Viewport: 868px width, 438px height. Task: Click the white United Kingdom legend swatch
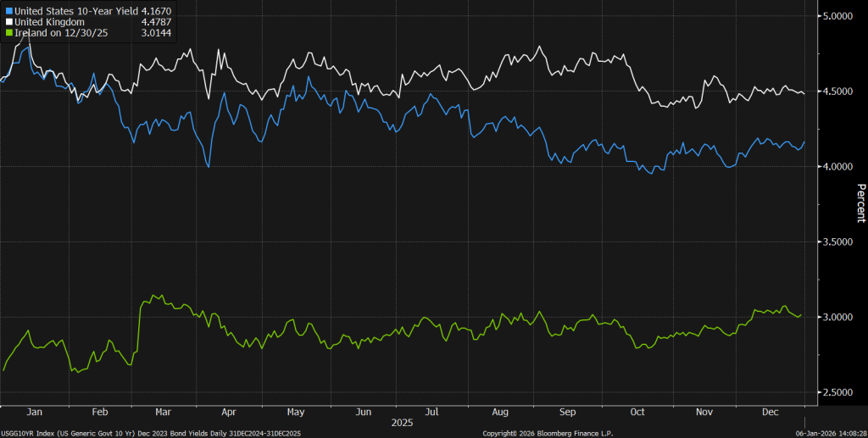[x=8, y=21]
